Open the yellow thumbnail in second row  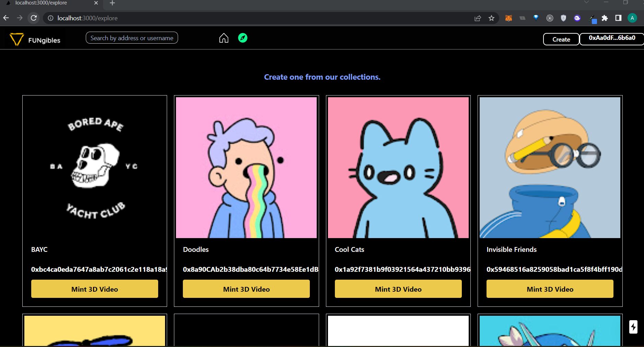95,331
